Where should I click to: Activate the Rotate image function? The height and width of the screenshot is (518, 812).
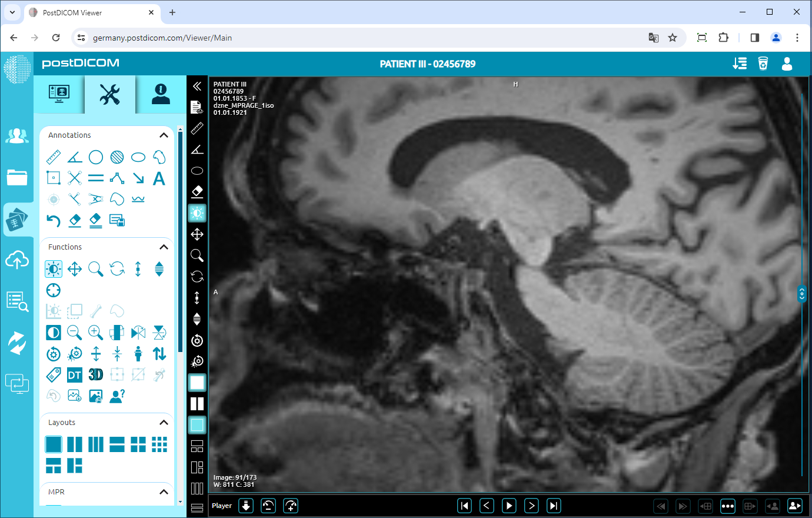click(x=117, y=268)
